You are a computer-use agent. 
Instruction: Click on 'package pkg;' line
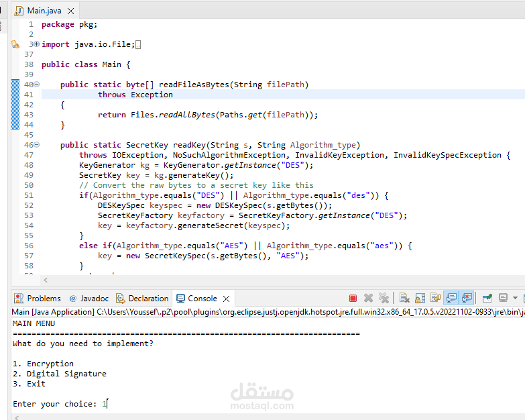coord(69,24)
